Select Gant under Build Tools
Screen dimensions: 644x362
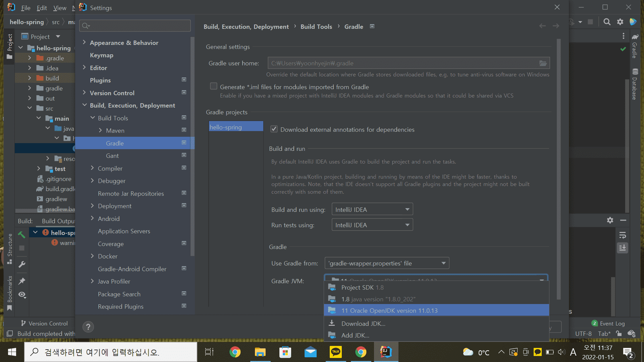(x=112, y=156)
